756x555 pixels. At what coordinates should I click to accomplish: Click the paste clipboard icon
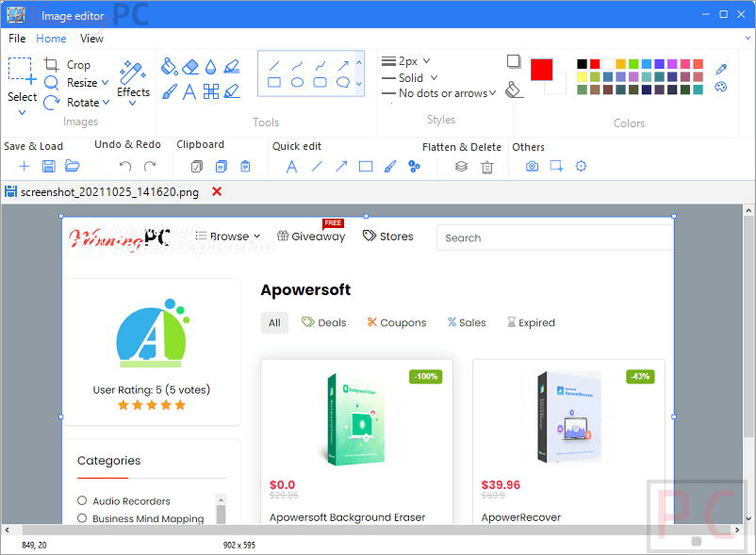(x=245, y=166)
